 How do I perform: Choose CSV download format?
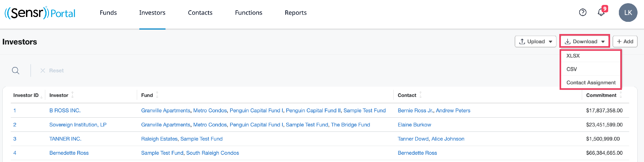tap(571, 69)
